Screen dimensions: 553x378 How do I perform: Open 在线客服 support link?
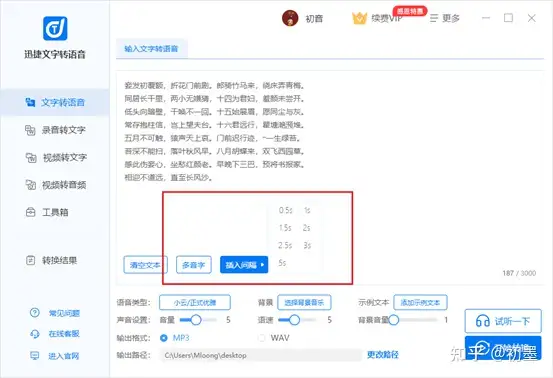click(64, 334)
